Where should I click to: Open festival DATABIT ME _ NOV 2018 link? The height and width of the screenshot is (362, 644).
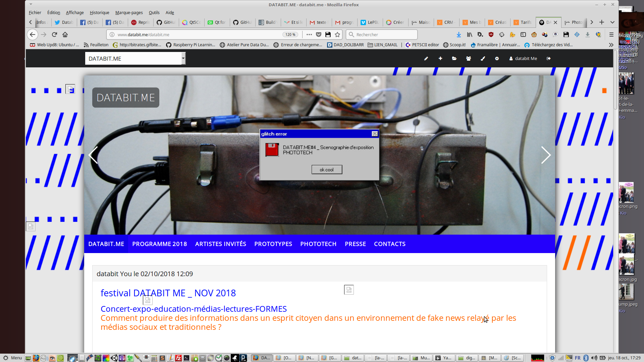(x=168, y=293)
